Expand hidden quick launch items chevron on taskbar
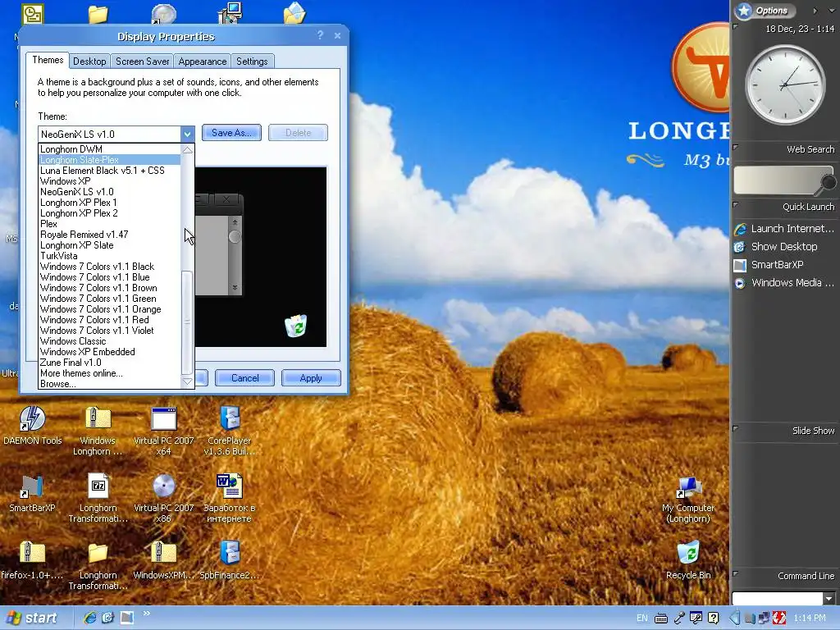This screenshot has width=840, height=630. (146, 614)
